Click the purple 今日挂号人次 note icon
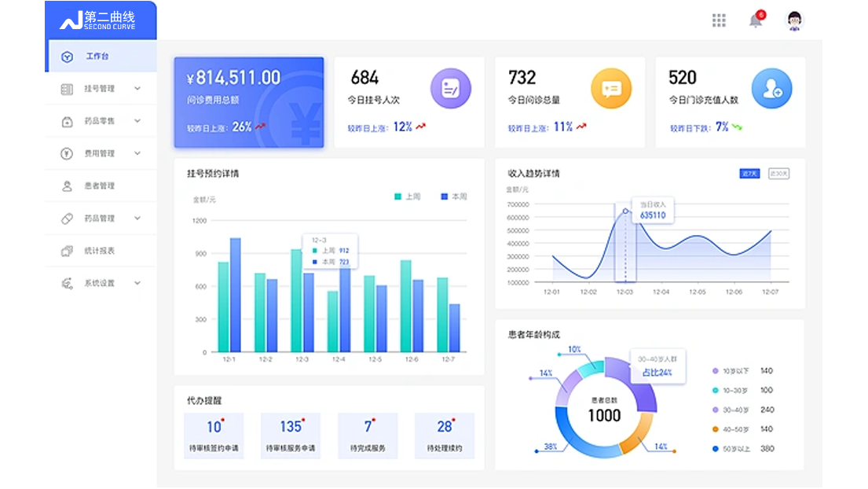Viewport: 868px width, 489px height. pyautogui.click(x=450, y=88)
